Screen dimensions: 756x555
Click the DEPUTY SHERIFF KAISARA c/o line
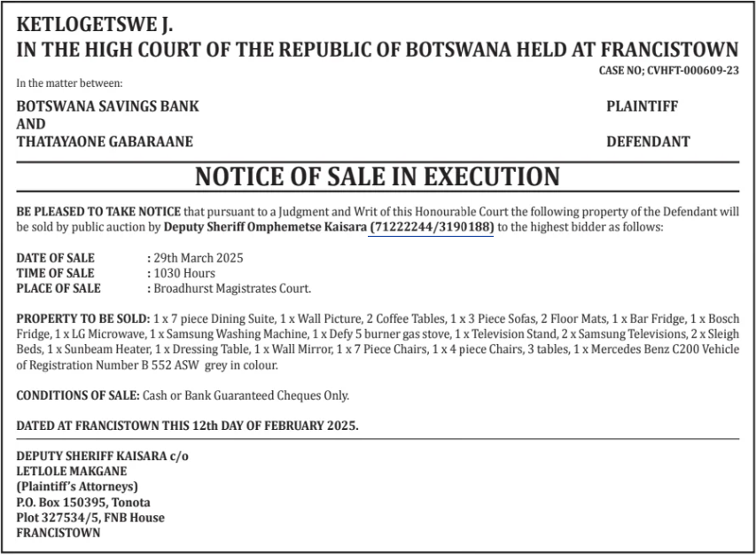tap(103, 456)
